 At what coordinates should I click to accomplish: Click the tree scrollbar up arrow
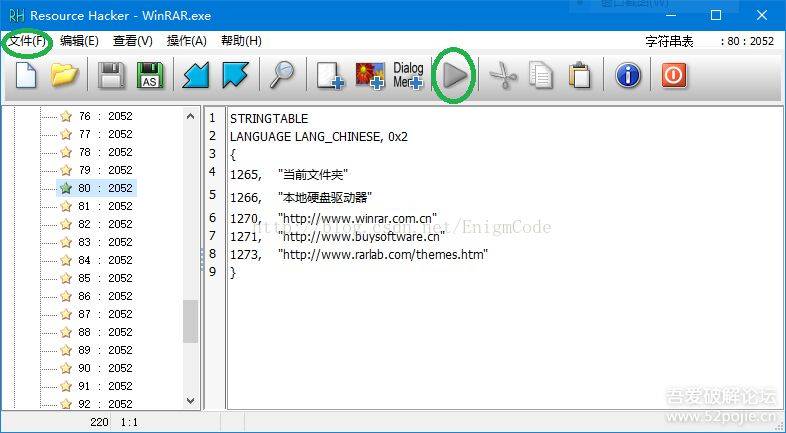(190, 116)
